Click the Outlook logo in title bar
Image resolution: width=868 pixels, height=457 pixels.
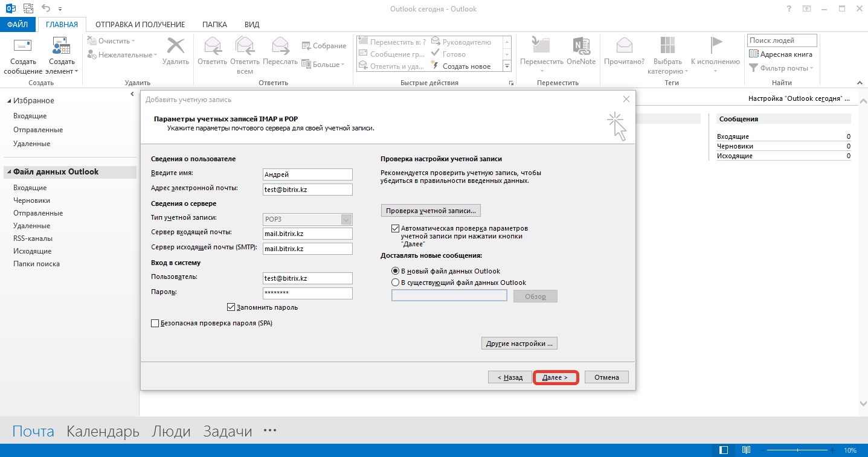pos(11,9)
